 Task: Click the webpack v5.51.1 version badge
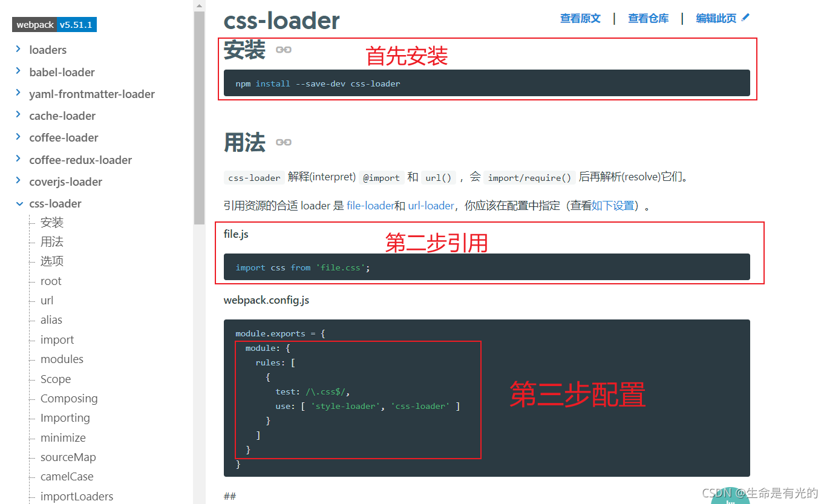[x=54, y=25]
